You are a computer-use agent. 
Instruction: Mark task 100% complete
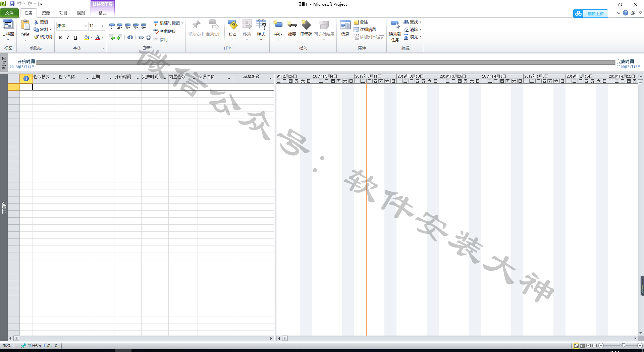(x=144, y=26)
